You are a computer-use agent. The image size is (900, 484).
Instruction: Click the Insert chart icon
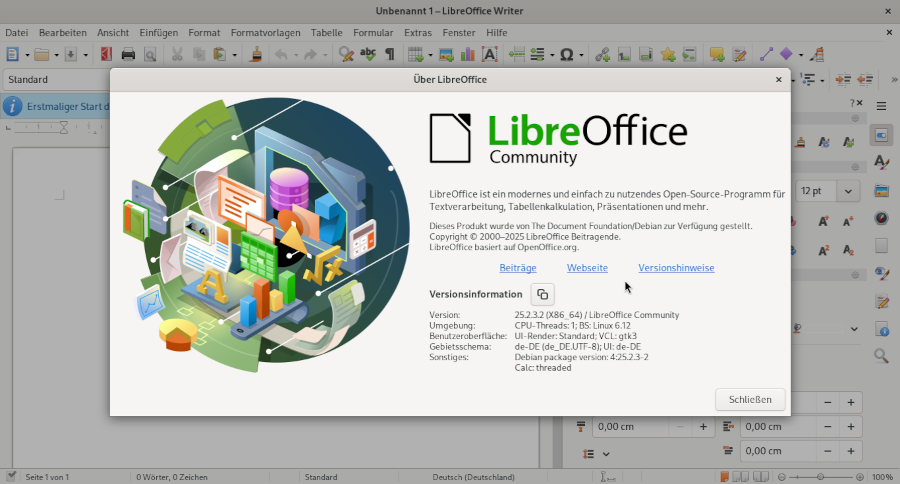pos(468,55)
